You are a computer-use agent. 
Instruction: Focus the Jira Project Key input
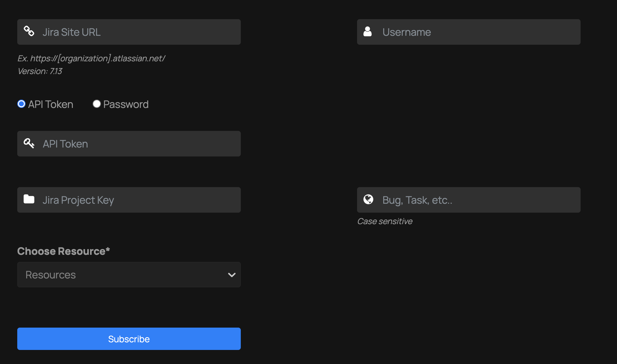pyautogui.click(x=129, y=200)
